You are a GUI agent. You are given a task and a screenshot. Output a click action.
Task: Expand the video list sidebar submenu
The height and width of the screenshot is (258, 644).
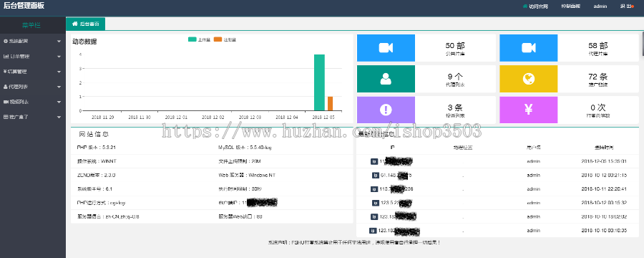click(x=33, y=102)
